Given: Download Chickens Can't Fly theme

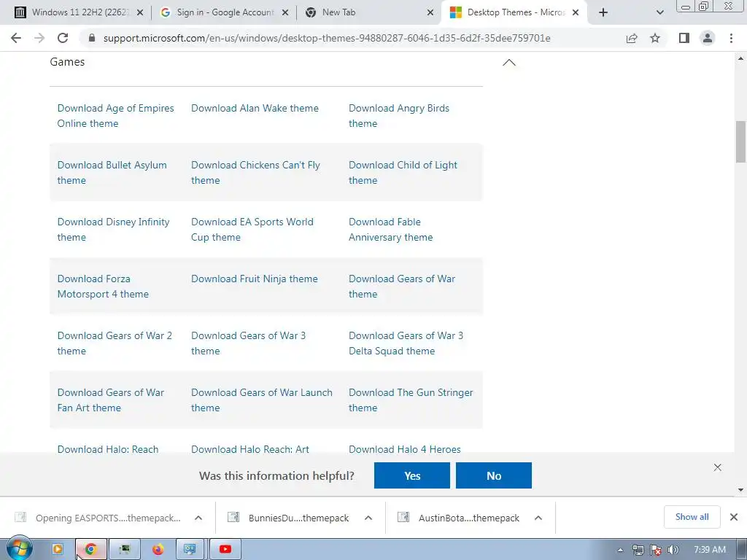Looking at the screenshot, I should [255, 172].
